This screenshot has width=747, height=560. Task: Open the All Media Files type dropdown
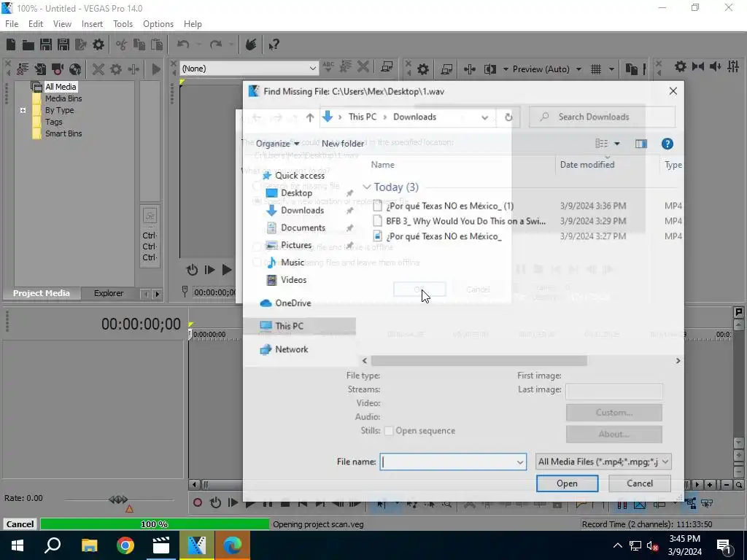tap(603, 462)
